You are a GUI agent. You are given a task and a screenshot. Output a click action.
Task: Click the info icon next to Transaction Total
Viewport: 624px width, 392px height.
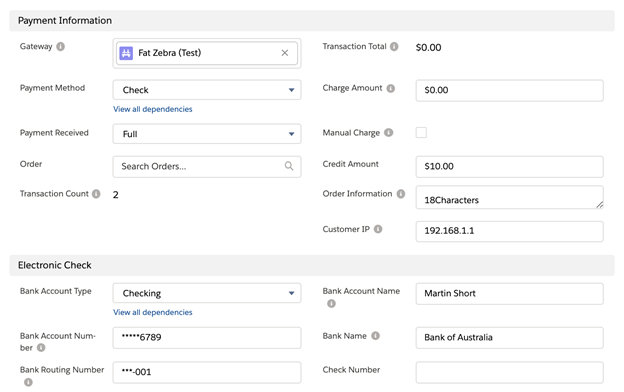pos(394,47)
